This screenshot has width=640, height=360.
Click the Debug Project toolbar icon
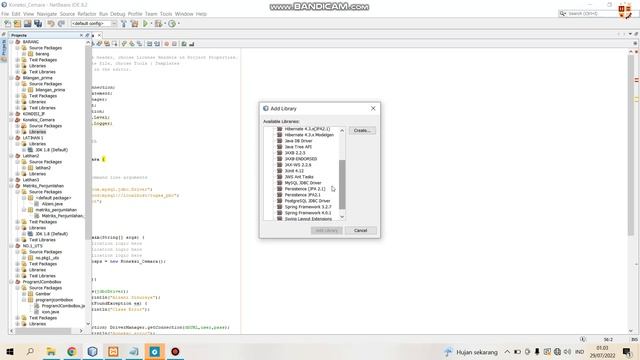point(158,24)
